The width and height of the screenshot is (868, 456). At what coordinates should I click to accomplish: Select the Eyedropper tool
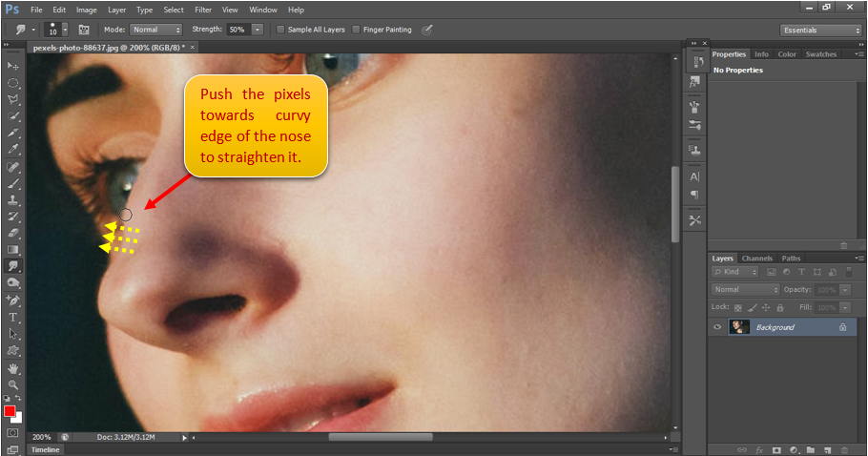(12, 150)
